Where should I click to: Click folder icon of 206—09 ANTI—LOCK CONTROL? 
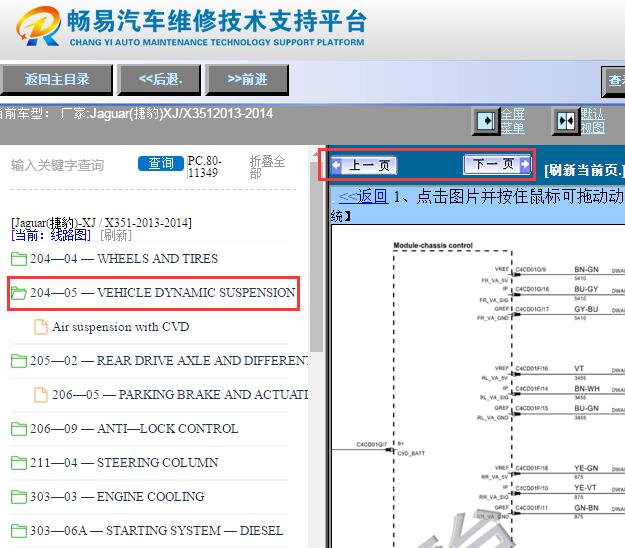coord(19,429)
